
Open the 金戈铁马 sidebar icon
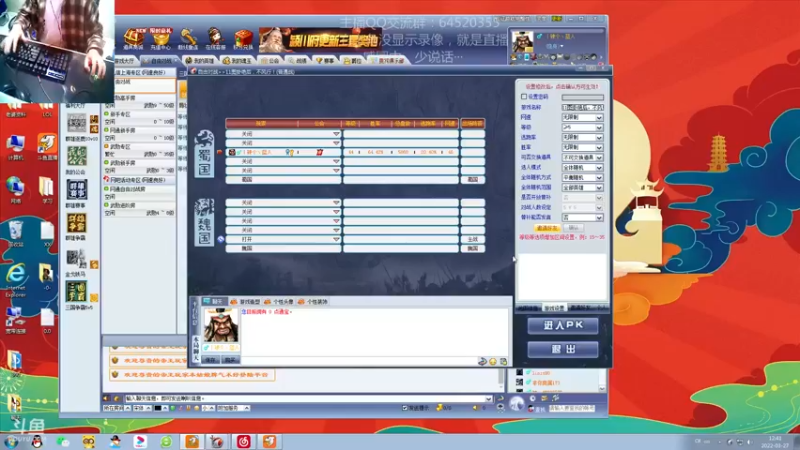(77, 259)
